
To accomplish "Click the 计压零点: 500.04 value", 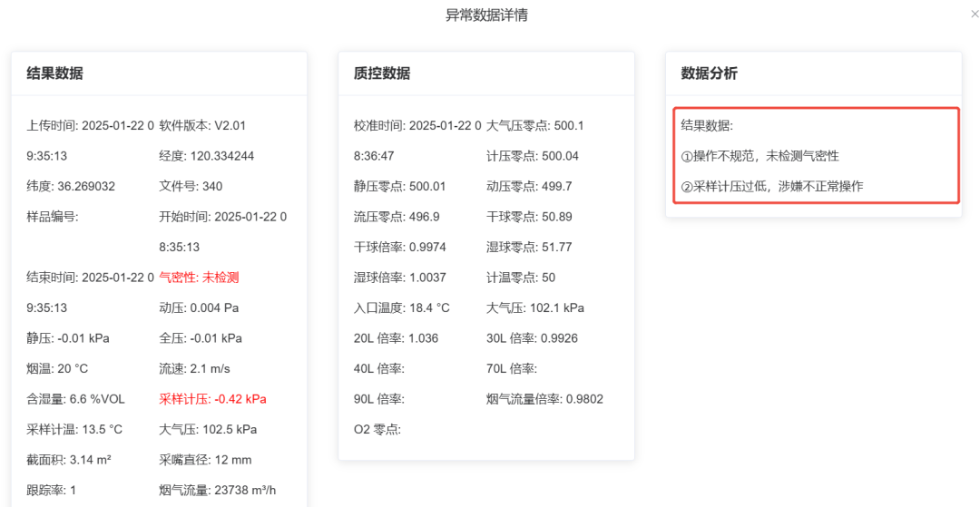I will coord(533,156).
